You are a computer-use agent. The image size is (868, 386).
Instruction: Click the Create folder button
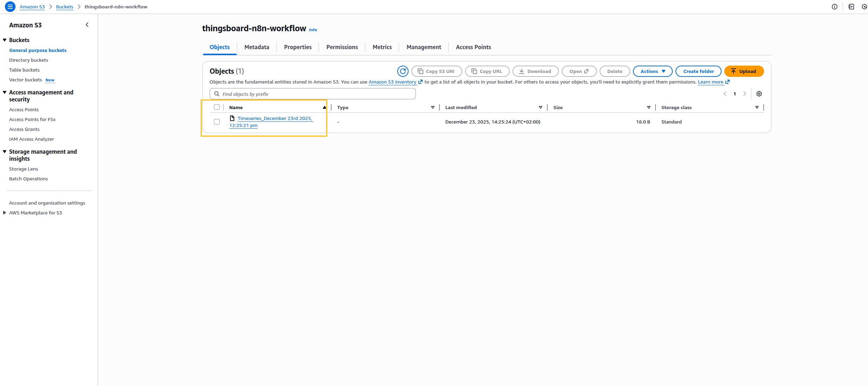(x=698, y=71)
